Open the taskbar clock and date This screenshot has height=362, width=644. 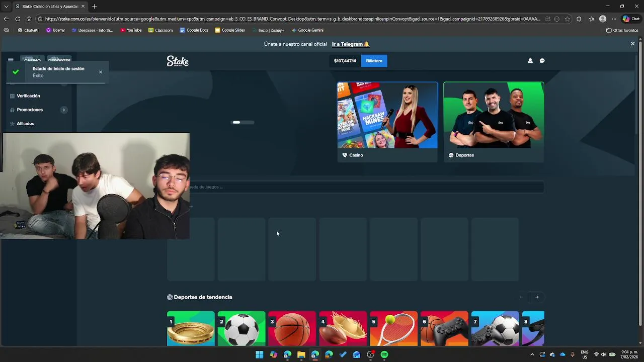click(x=629, y=354)
